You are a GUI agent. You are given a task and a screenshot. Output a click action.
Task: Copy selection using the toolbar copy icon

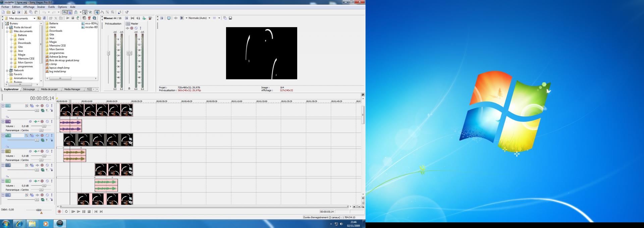pos(31,12)
